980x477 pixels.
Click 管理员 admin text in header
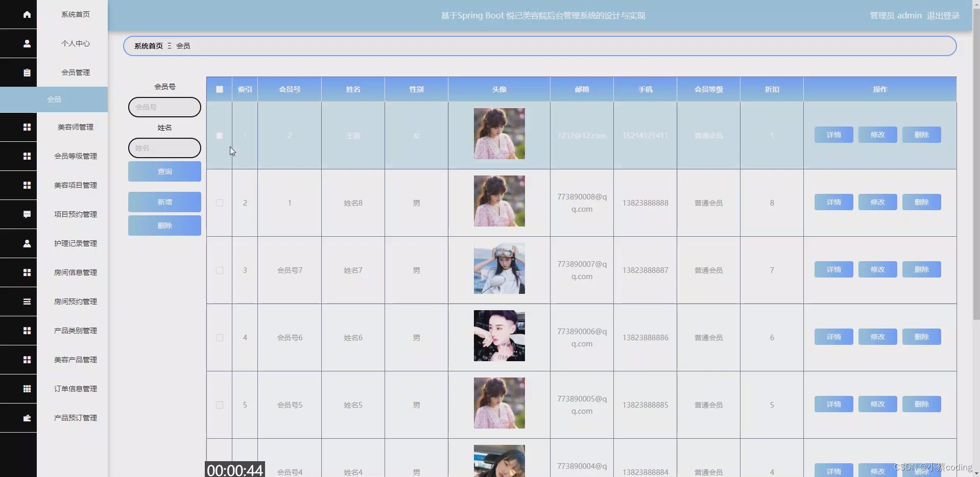pos(896,15)
